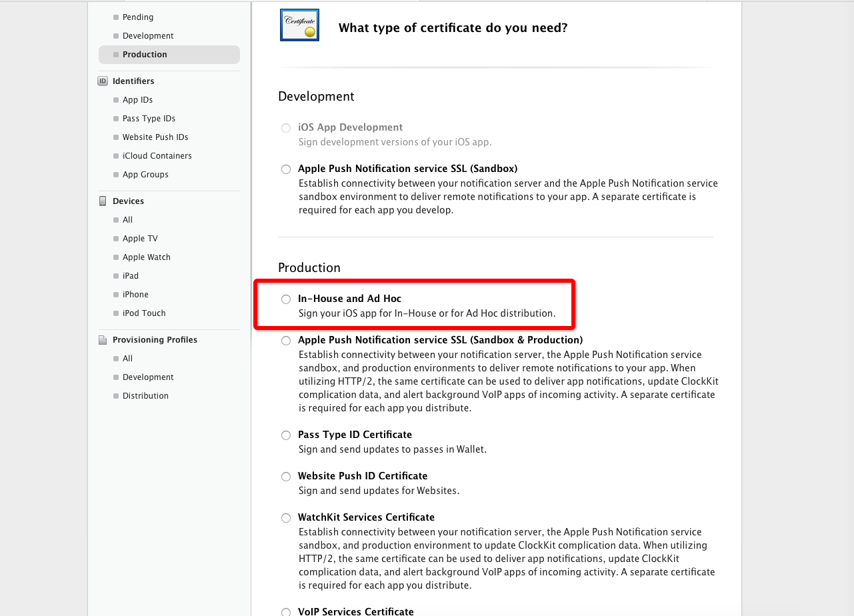Choose the WatchKit Services Certificate option

point(286,518)
